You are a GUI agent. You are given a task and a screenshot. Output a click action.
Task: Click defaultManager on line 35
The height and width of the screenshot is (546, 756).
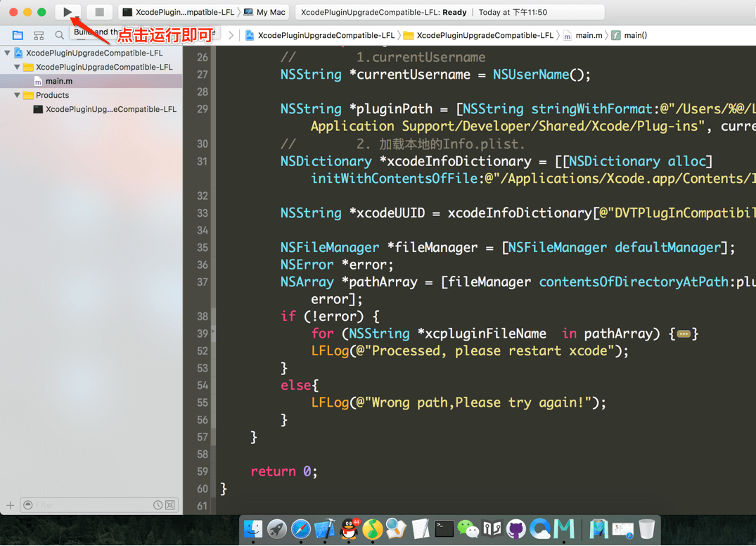668,248
